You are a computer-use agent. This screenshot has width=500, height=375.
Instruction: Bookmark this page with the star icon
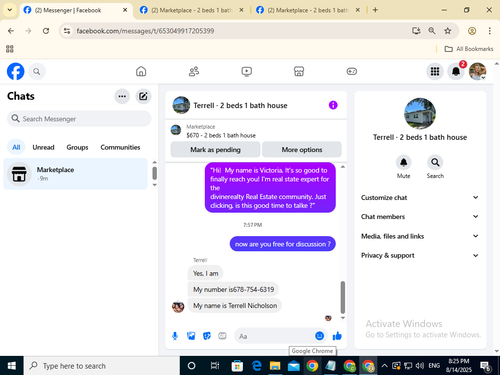tap(448, 31)
